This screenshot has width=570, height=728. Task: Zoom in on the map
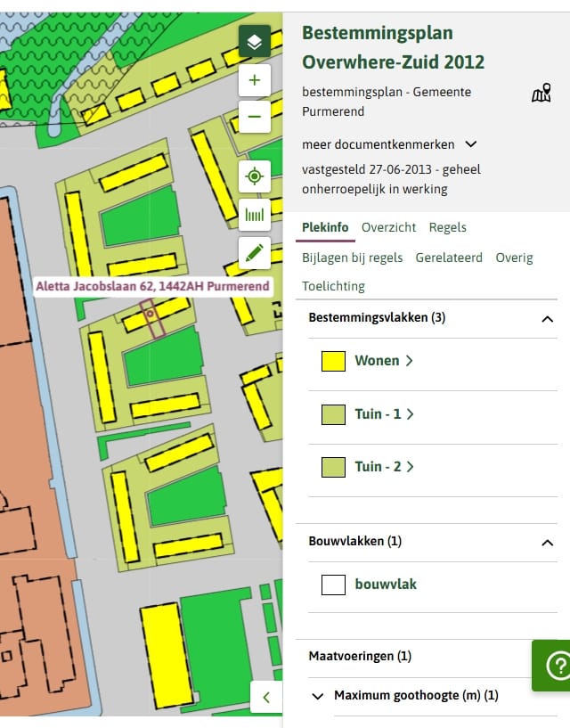click(x=255, y=81)
